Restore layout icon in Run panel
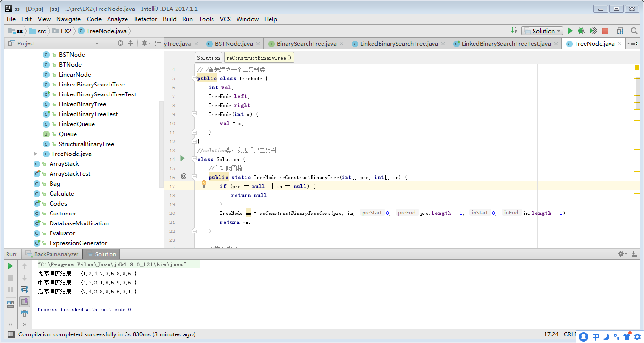Screen dimensions: 644x343 tap(10, 304)
